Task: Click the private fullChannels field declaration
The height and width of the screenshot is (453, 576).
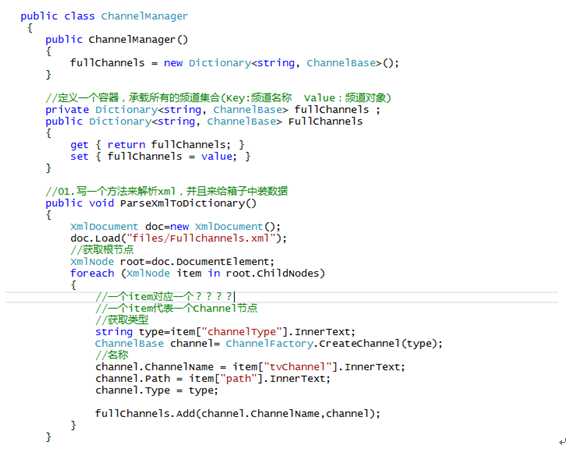Action: [213, 109]
